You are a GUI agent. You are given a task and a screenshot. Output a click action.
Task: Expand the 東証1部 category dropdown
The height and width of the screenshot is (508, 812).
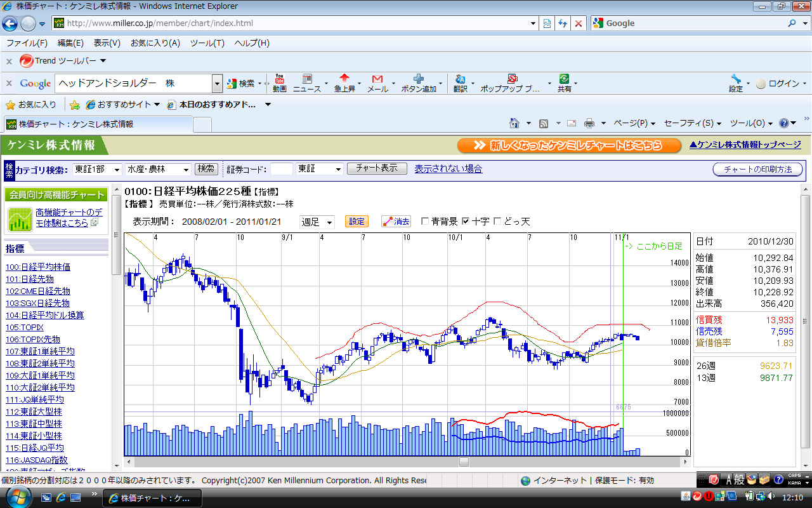pos(97,169)
